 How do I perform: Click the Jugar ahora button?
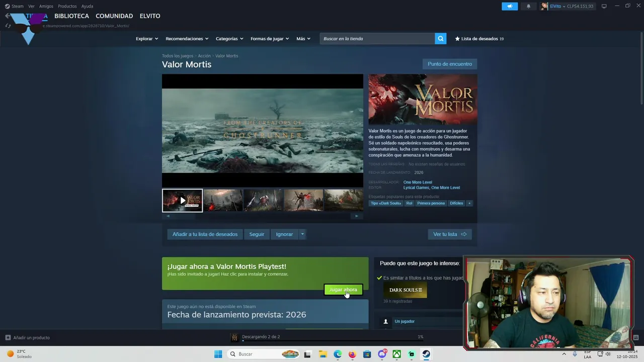click(x=343, y=290)
